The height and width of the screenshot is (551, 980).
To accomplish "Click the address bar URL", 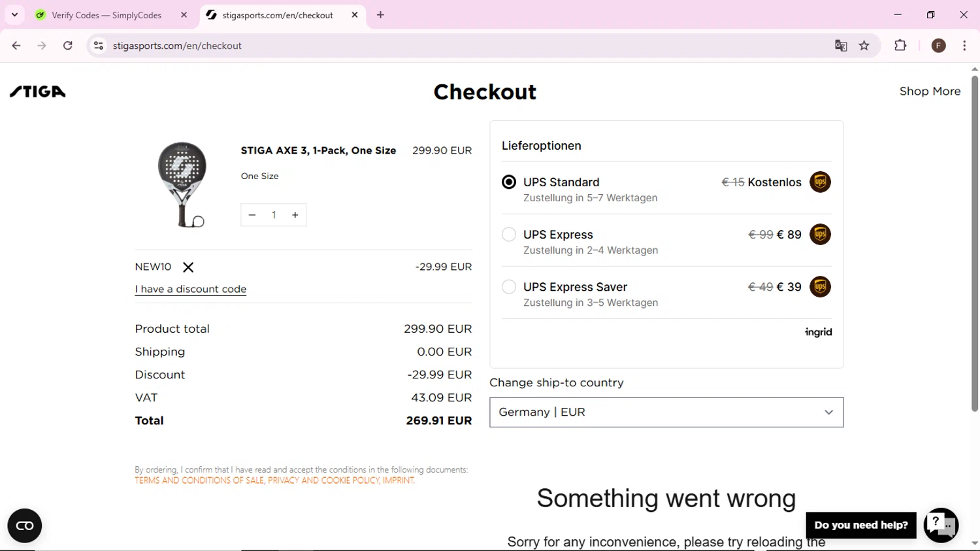I will [x=177, y=46].
